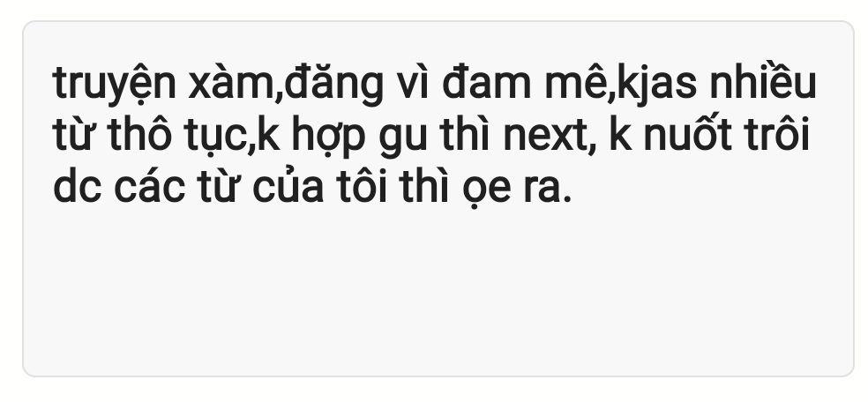This screenshot has height=402, width=868.
Task: Click the word "các" in third line
Action: coord(149,186)
